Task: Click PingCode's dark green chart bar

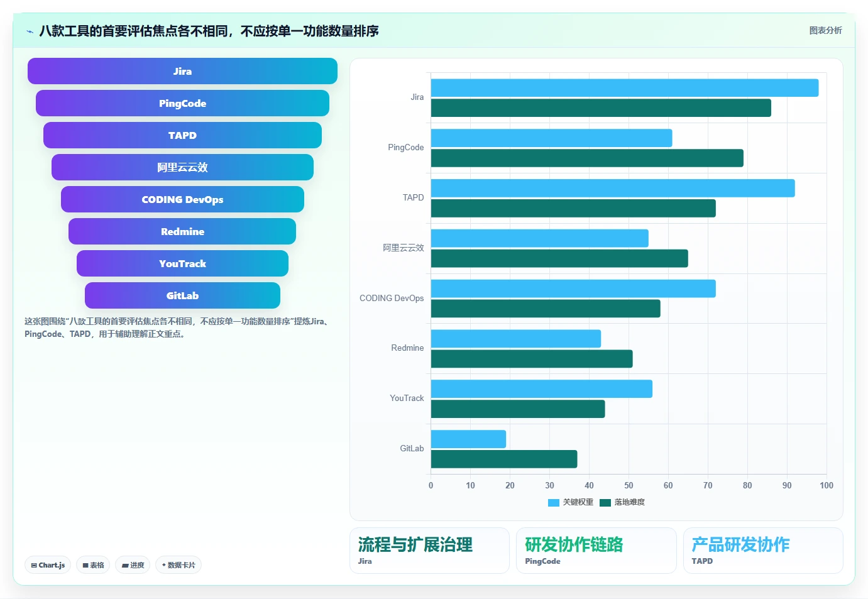Action: click(x=587, y=158)
